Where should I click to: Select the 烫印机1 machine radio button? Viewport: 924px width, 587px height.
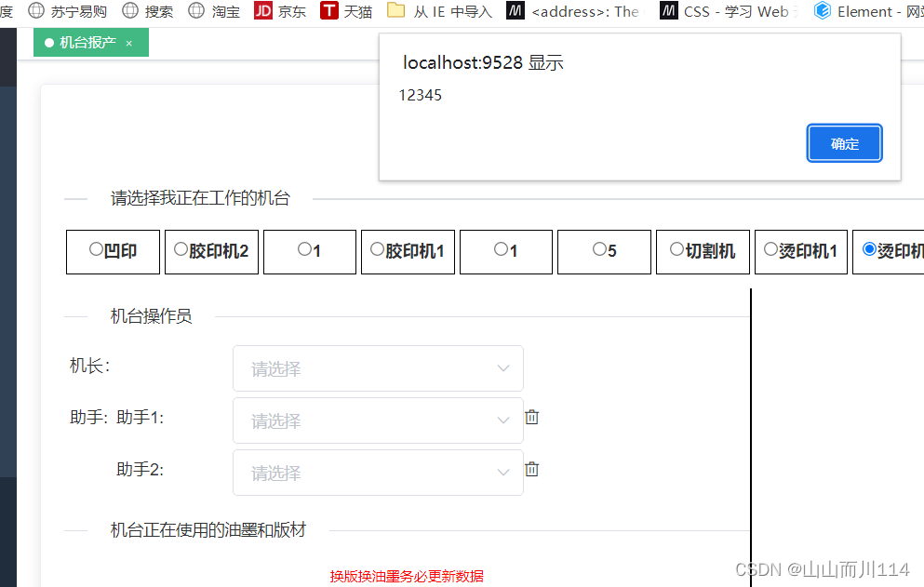(x=770, y=248)
